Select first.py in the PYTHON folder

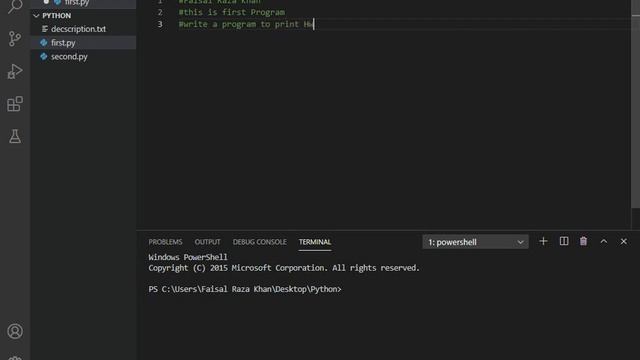[x=84, y=42]
